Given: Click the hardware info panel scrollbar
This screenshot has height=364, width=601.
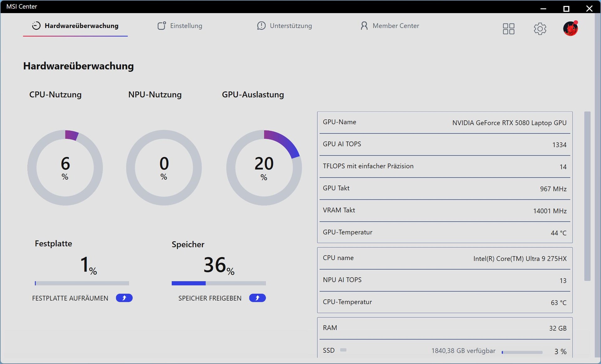Looking at the screenshot, I should pyautogui.click(x=587, y=196).
